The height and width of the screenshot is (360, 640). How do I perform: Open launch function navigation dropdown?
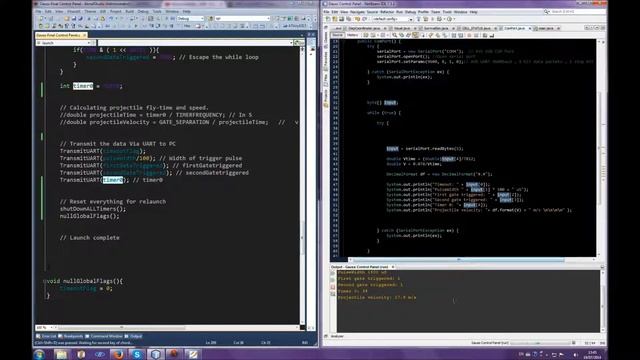coord(65,42)
